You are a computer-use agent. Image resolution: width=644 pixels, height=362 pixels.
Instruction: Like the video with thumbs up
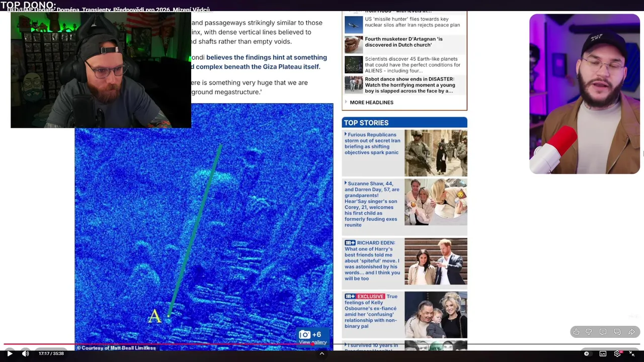(576, 332)
